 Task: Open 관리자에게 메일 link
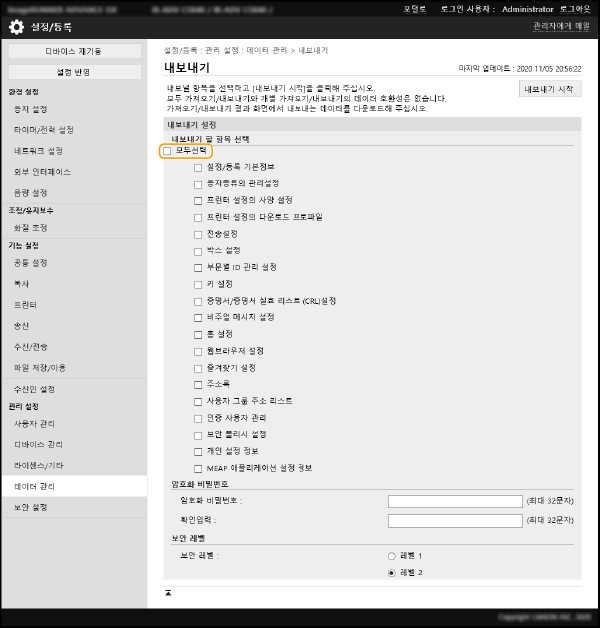tap(561, 26)
